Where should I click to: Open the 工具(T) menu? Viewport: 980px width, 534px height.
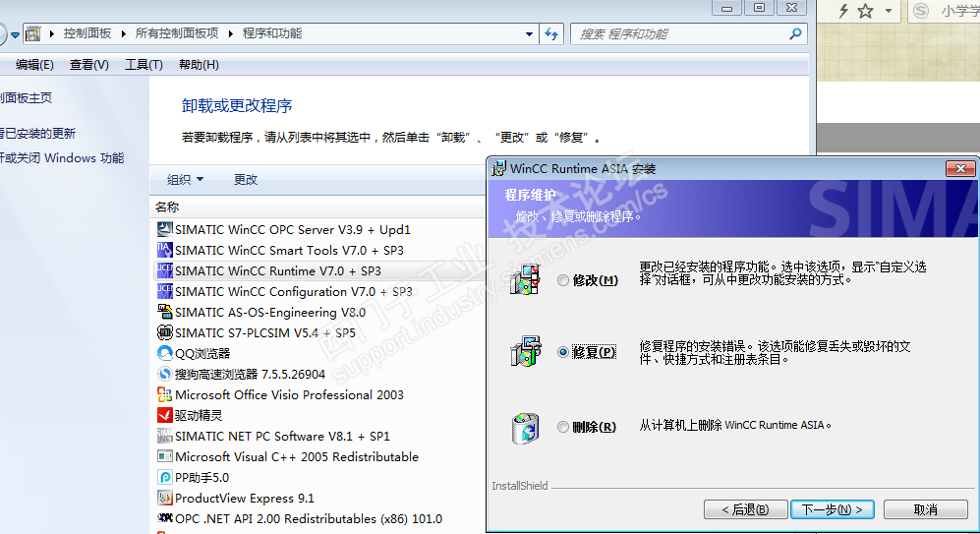144,64
